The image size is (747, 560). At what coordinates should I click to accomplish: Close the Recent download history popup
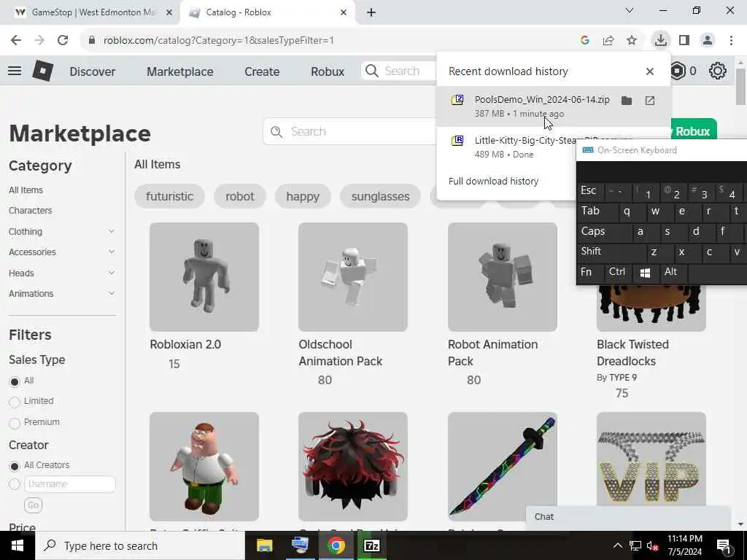650,71
